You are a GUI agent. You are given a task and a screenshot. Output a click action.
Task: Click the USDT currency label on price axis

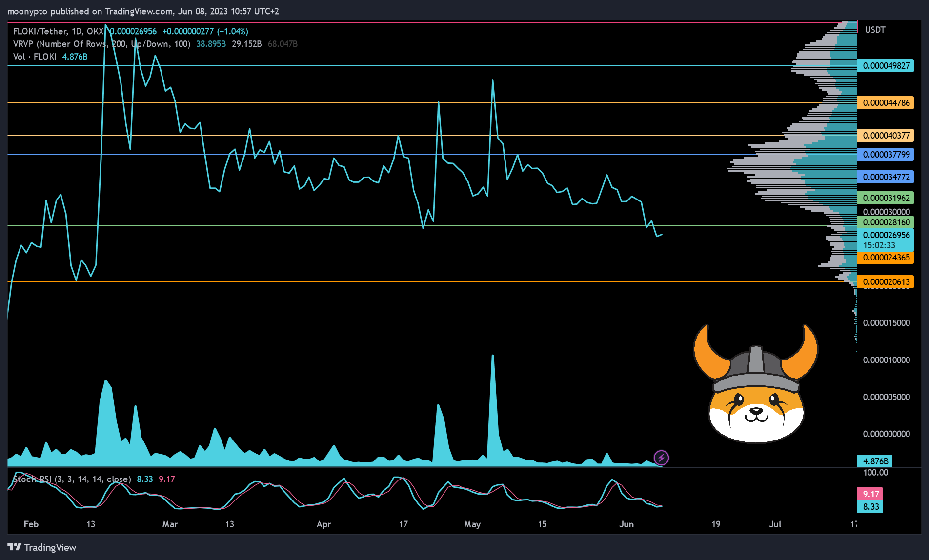coord(875,30)
